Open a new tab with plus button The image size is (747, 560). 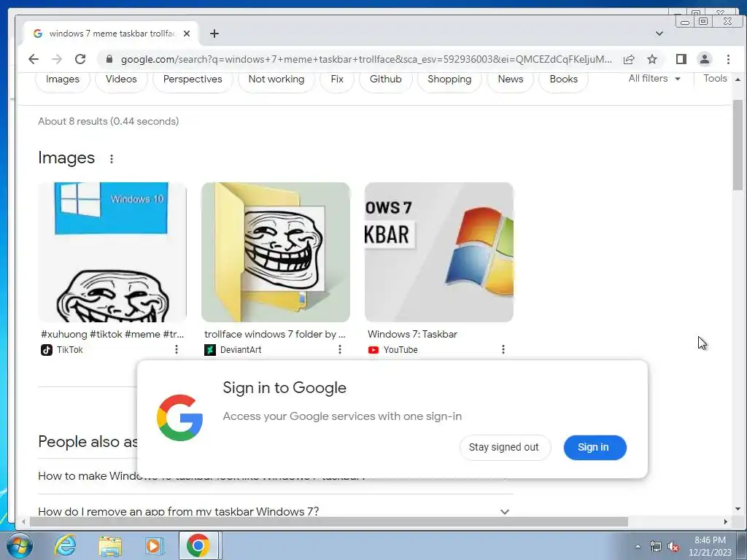pos(214,34)
